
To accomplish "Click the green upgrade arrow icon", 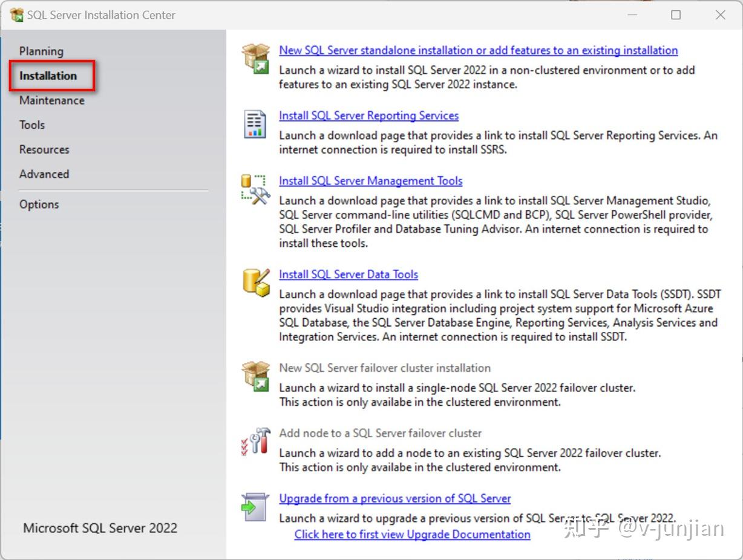I will click(256, 506).
